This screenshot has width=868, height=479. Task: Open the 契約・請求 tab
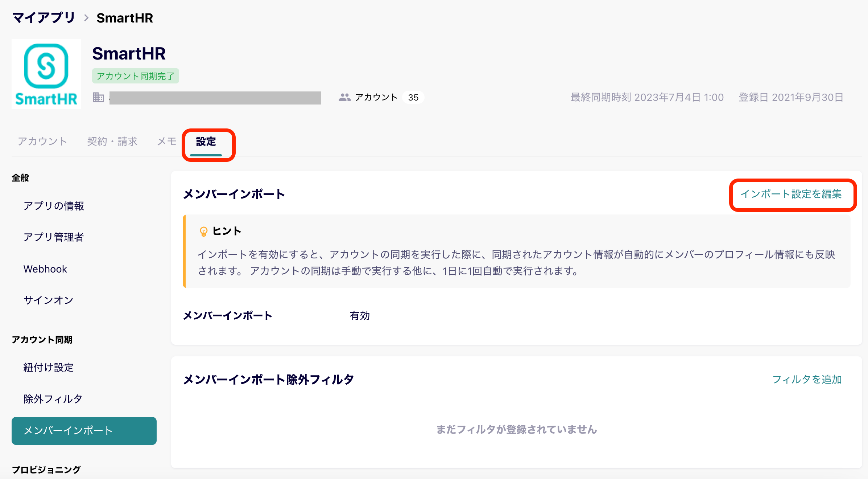pyautogui.click(x=112, y=141)
